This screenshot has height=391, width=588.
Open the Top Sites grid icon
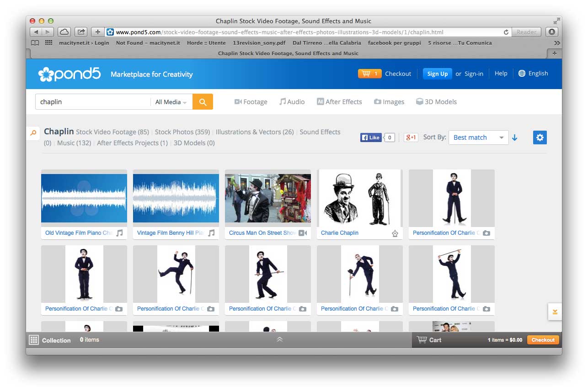pos(48,43)
